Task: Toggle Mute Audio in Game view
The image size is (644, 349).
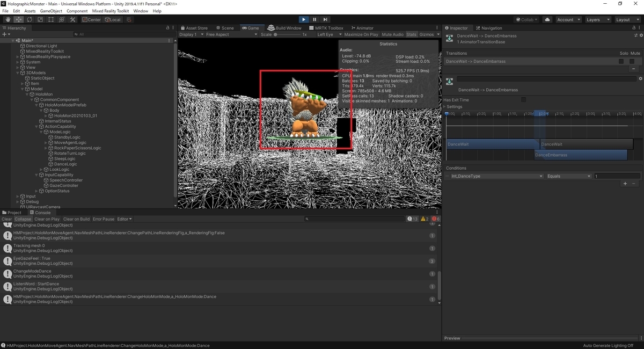Action: (393, 34)
